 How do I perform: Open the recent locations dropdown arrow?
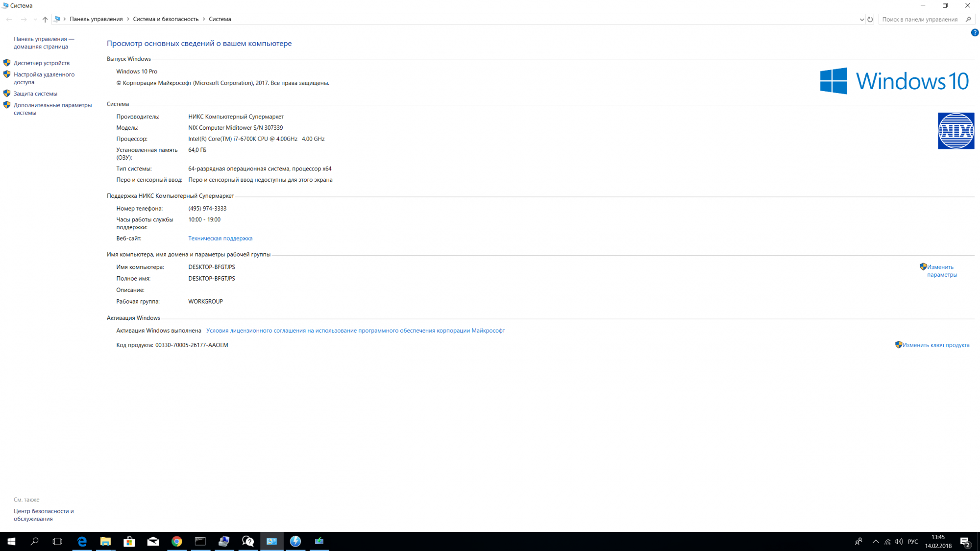tap(35, 20)
